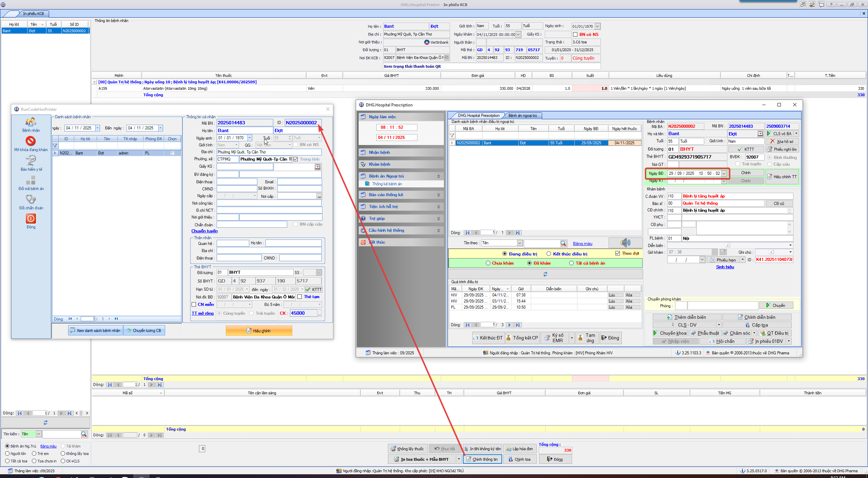Screen dimensions: 868x478
Task: Click the orange Hiệu chỉnh button
Action: click(x=259, y=331)
